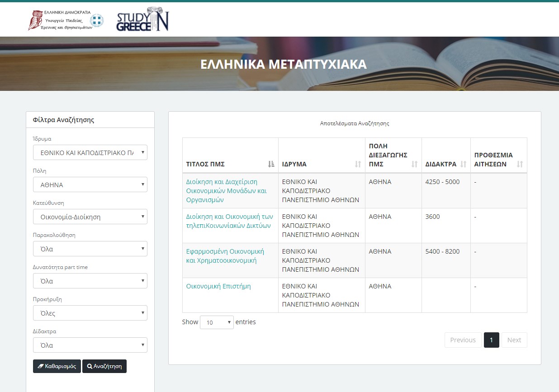Open the Κατεύθυνση dropdown showing Οικονομία-Διοίκηση
Screen dimensions: 559x392
90,217
